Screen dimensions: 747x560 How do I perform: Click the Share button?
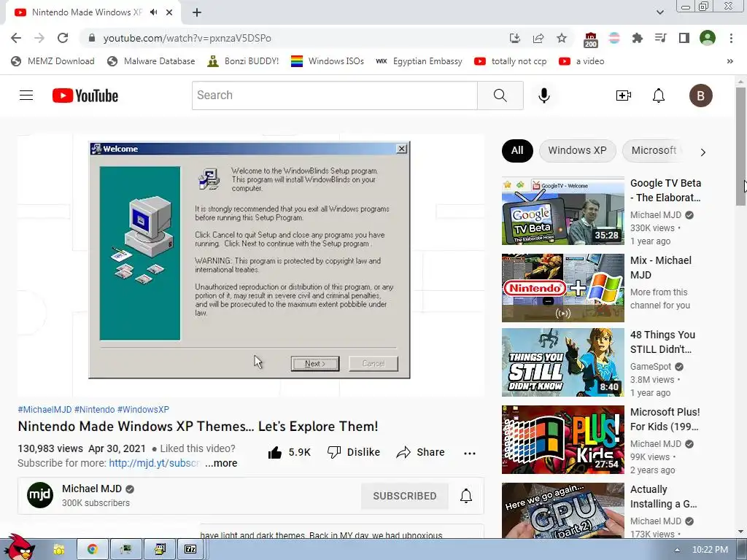(420, 452)
